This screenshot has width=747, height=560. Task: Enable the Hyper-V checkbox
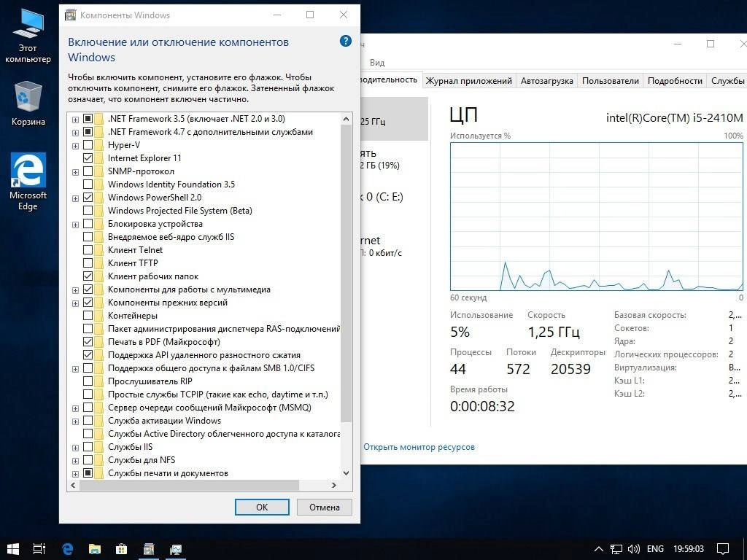[x=88, y=145]
